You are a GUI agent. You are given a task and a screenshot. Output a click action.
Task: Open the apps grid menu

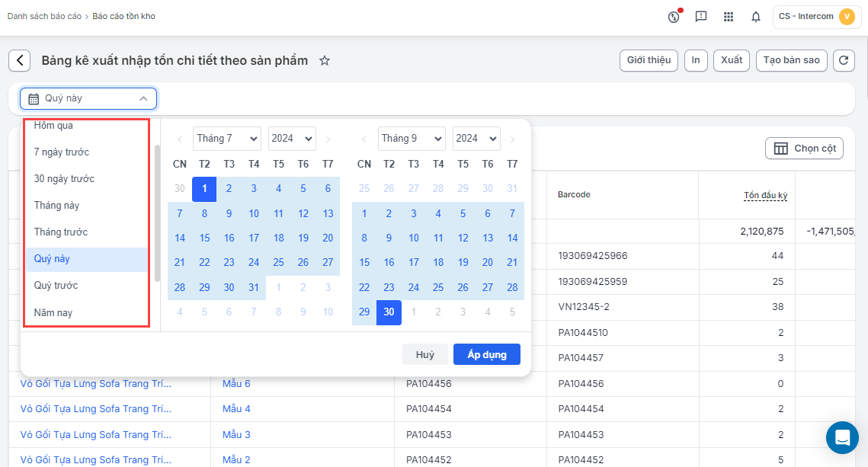tap(729, 17)
